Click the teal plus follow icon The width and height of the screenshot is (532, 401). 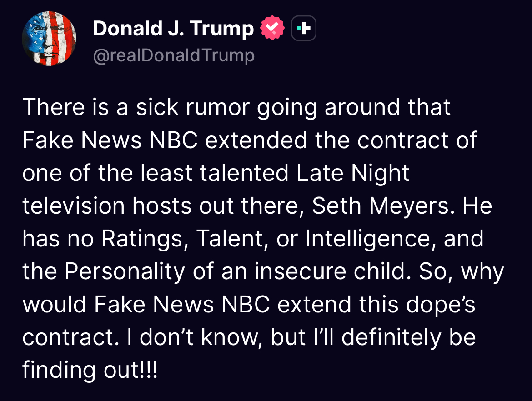[303, 28]
